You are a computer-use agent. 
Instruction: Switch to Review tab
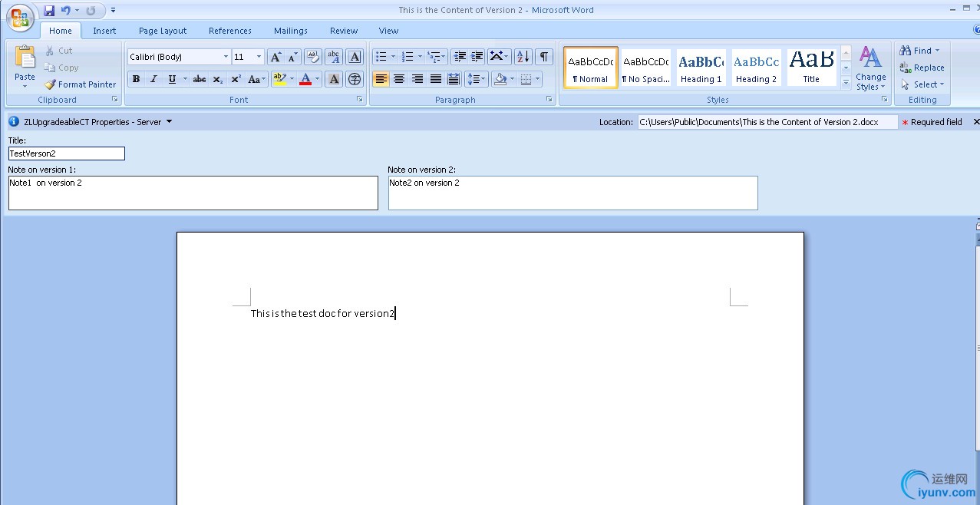(344, 31)
